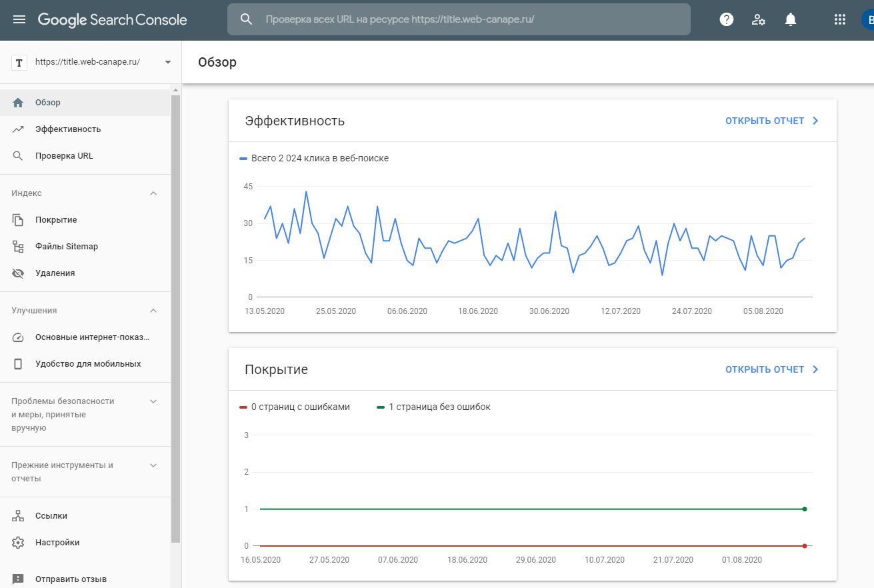Open the Покрытие report via ОТКРЫТЬ ОТЧЕТ
Screen dimensions: 874x588
(x=765, y=369)
